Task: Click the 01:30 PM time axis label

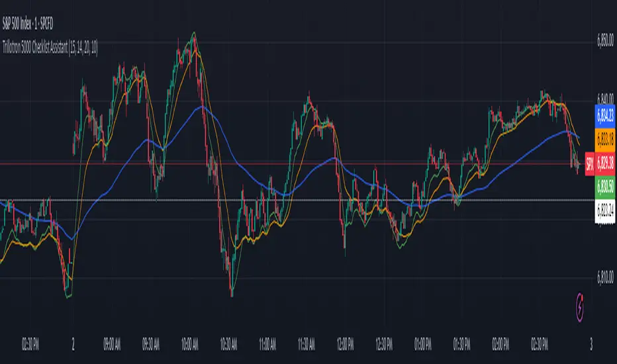Action: pos(461,345)
